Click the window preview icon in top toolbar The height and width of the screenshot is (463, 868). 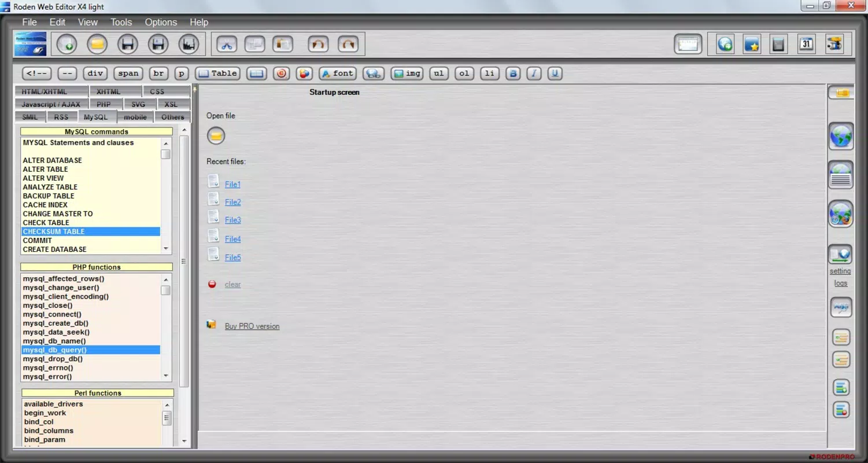tap(688, 44)
